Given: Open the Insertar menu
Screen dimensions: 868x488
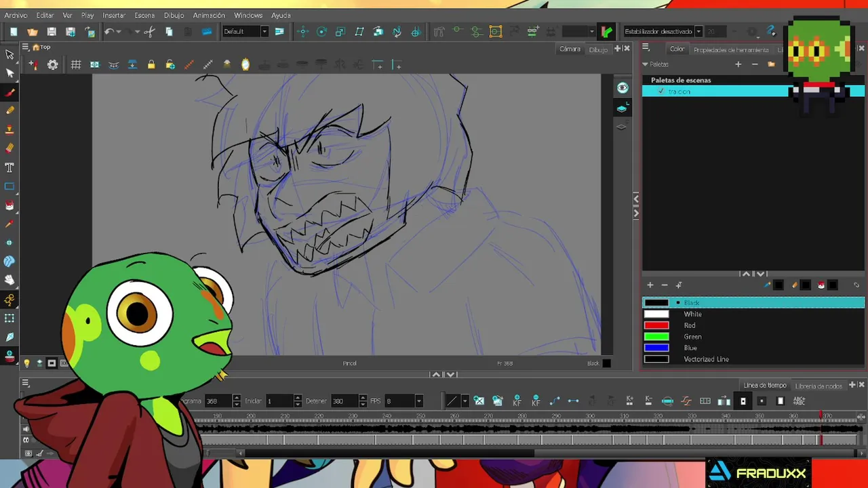Looking at the screenshot, I should [x=114, y=15].
